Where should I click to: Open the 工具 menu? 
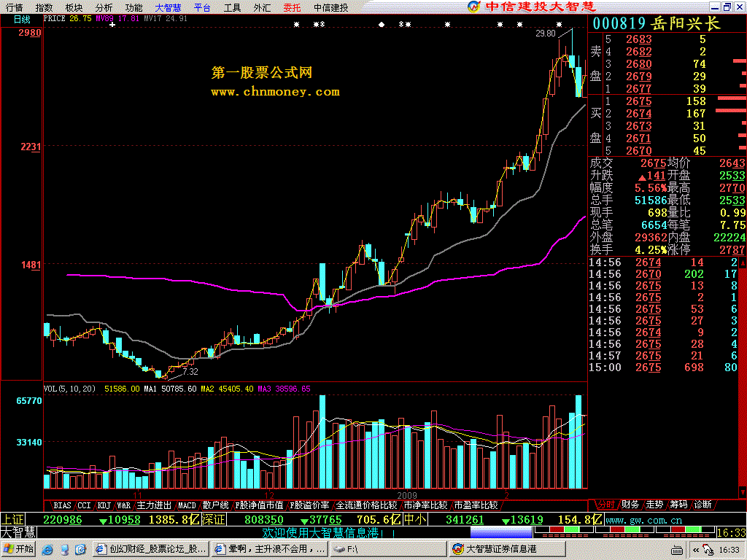pyautogui.click(x=232, y=7)
